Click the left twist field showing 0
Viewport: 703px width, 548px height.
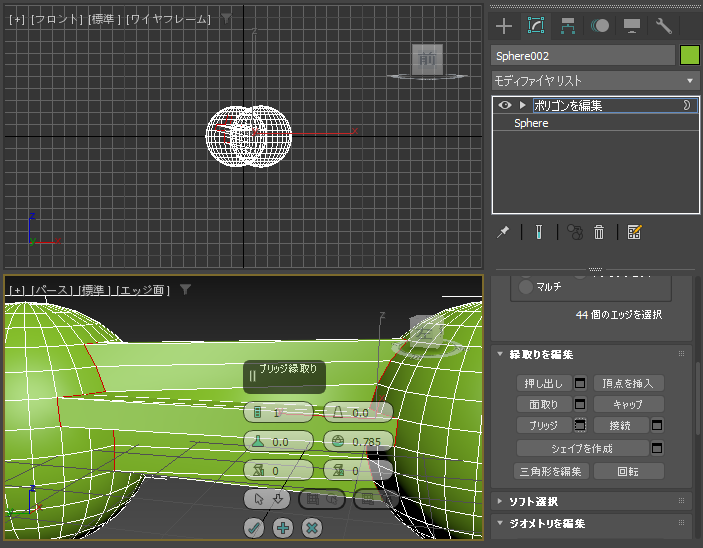(x=278, y=470)
